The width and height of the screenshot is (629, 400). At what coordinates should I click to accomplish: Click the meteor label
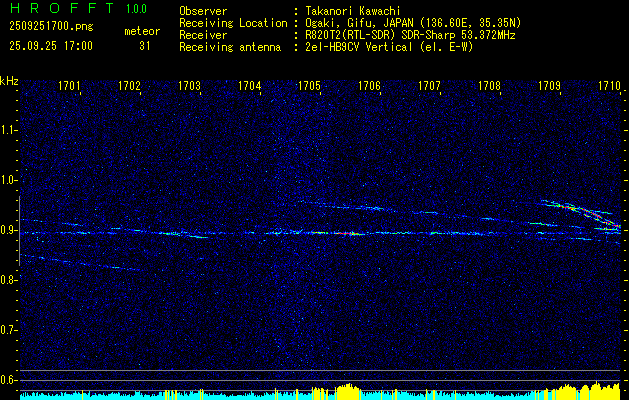(142, 31)
